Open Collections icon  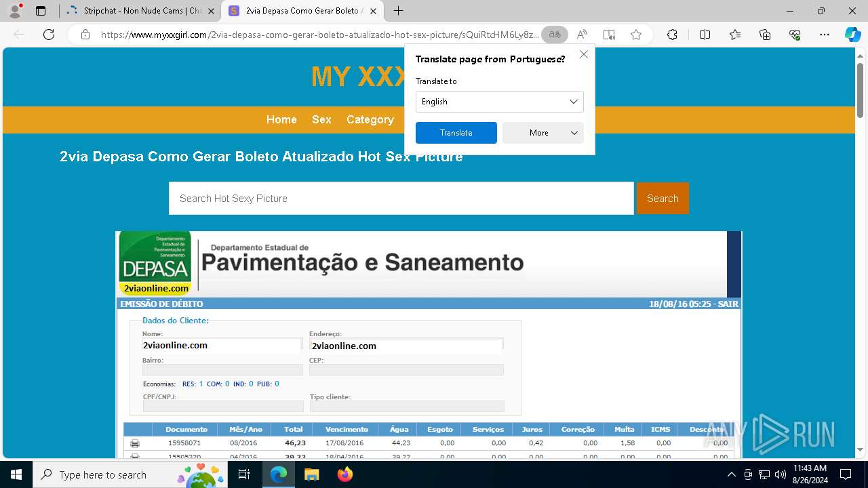(x=765, y=35)
